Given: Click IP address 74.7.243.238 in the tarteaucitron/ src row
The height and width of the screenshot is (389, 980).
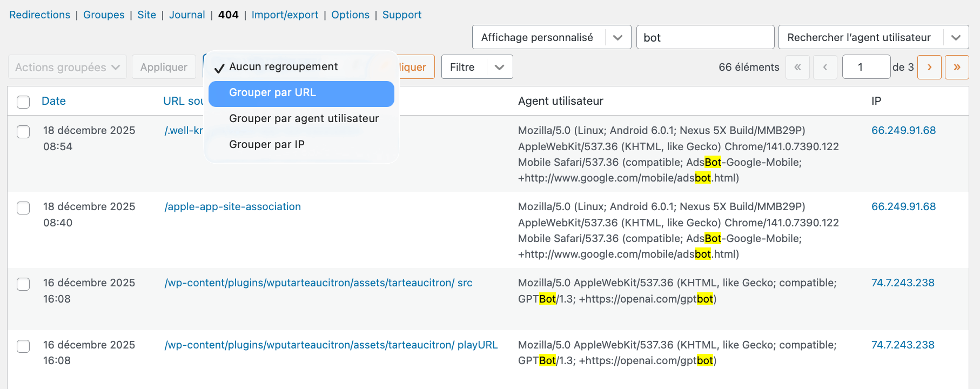Looking at the screenshot, I should point(902,283).
